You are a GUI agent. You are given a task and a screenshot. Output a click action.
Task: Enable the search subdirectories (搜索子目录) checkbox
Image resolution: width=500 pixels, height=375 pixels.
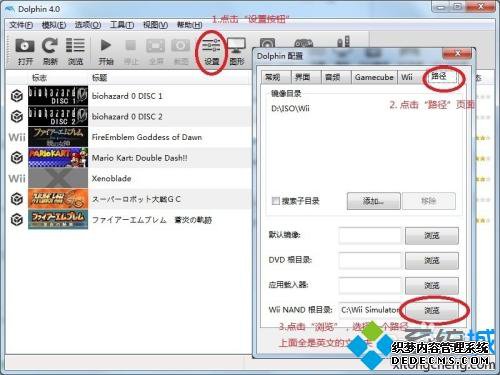click(276, 201)
